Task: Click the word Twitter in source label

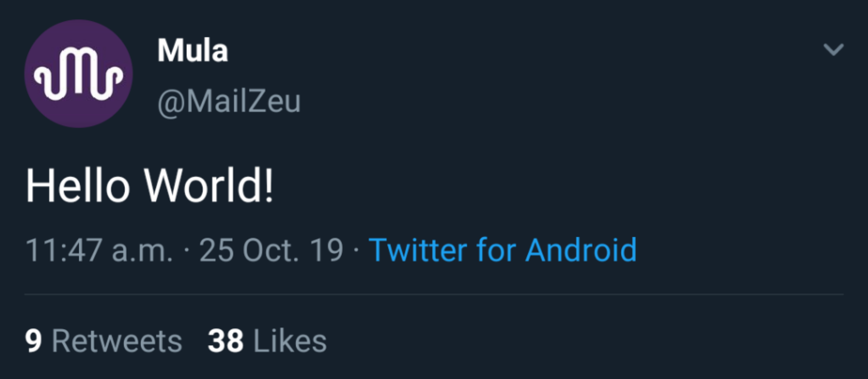Action: point(417,250)
